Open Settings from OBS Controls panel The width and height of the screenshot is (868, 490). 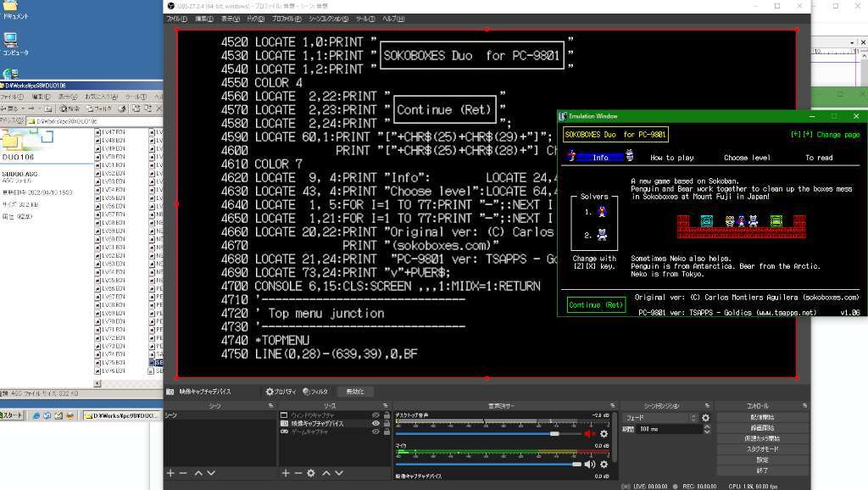tap(762, 459)
